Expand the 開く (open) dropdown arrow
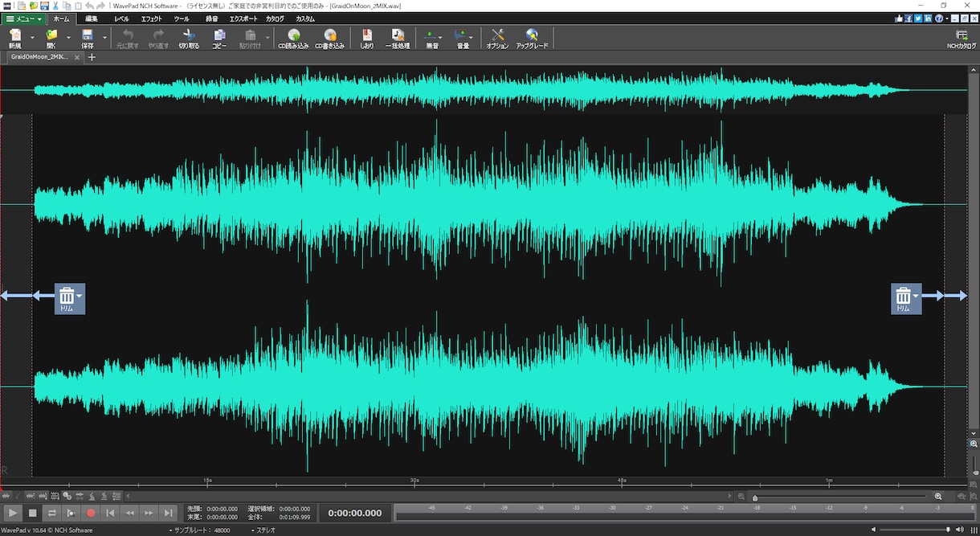Viewport: 980px width, 536px height. pos(68,38)
